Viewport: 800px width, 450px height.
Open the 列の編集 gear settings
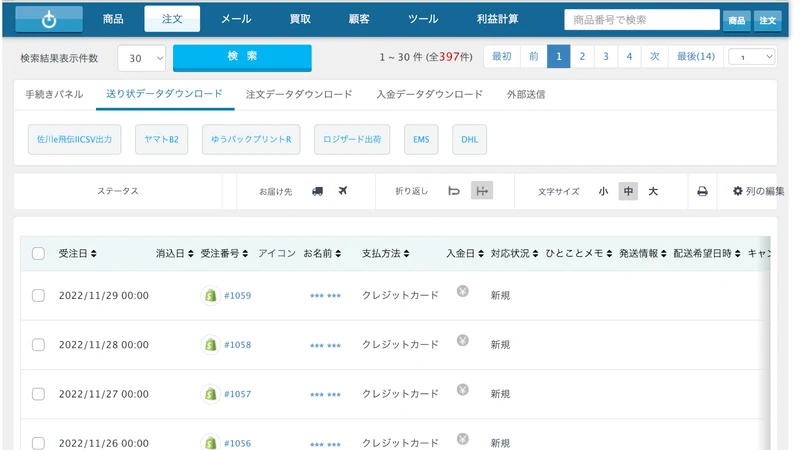(758, 191)
